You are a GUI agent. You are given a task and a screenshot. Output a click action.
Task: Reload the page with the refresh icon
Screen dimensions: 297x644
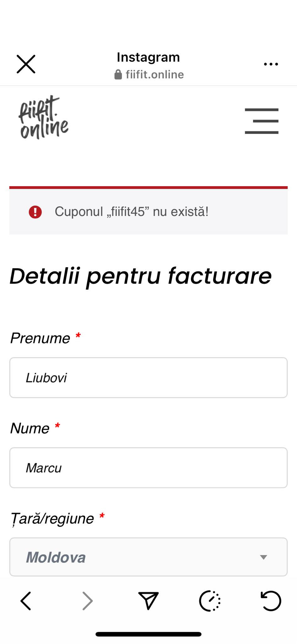point(271,601)
